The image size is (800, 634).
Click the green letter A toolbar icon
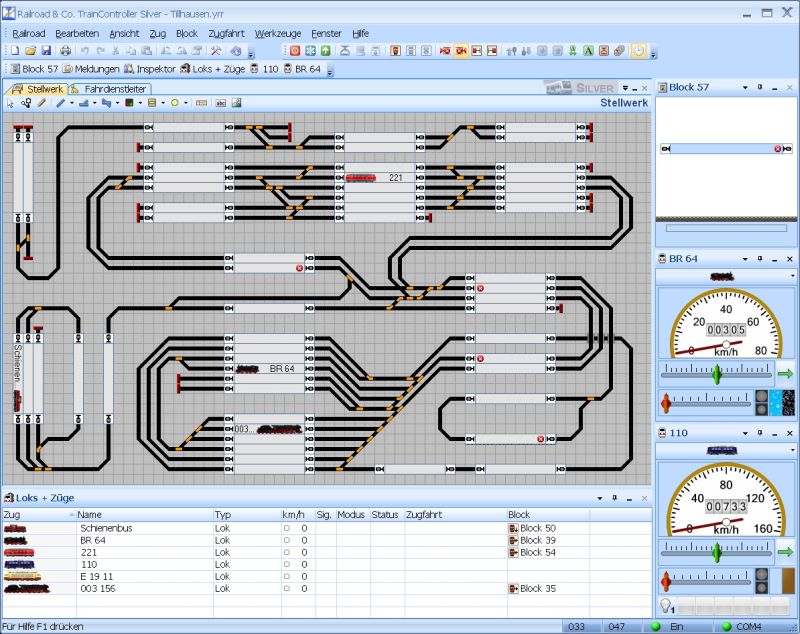[x=588, y=50]
